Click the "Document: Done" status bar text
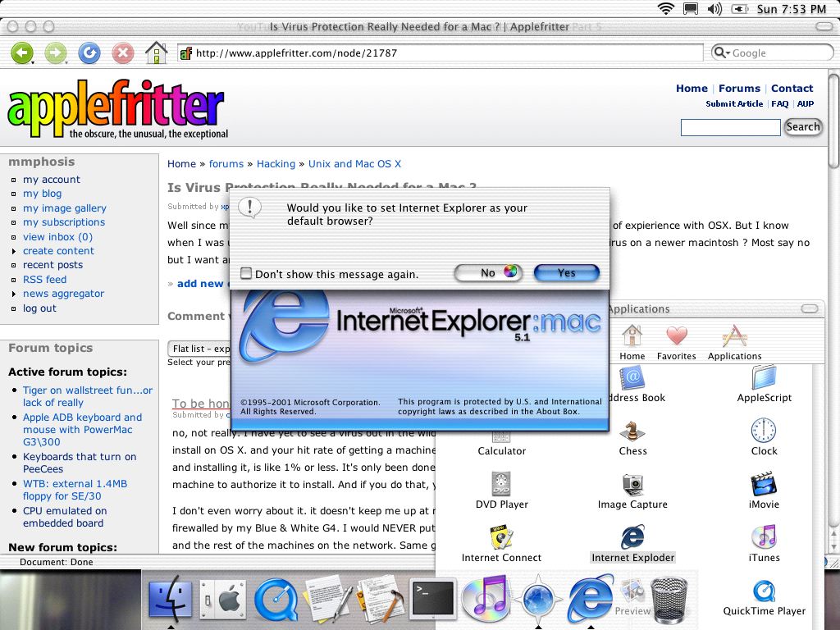 (x=57, y=562)
